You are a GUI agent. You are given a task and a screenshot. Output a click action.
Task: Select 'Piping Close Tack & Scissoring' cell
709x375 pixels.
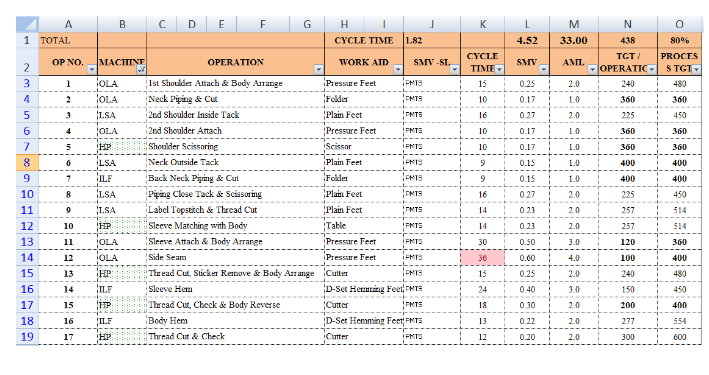tap(236, 194)
